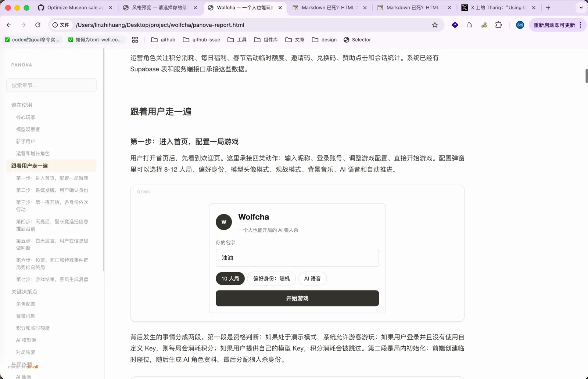Viewport: 588px width, 379px height.
Task: Open codex的goal命令 bookmark
Action: tap(32, 40)
